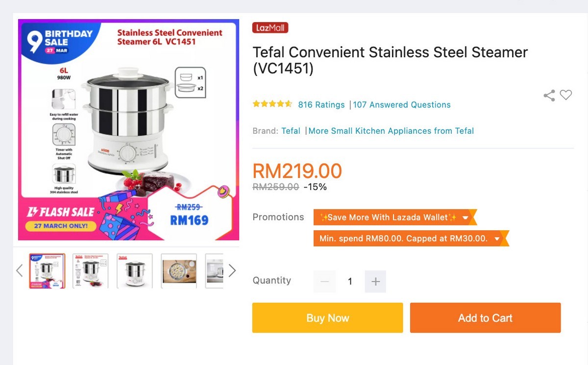Open More Small Kitchen Appliances from Tefal
This screenshot has width=588, height=365.
pyautogui.click(x=391, y=131)
